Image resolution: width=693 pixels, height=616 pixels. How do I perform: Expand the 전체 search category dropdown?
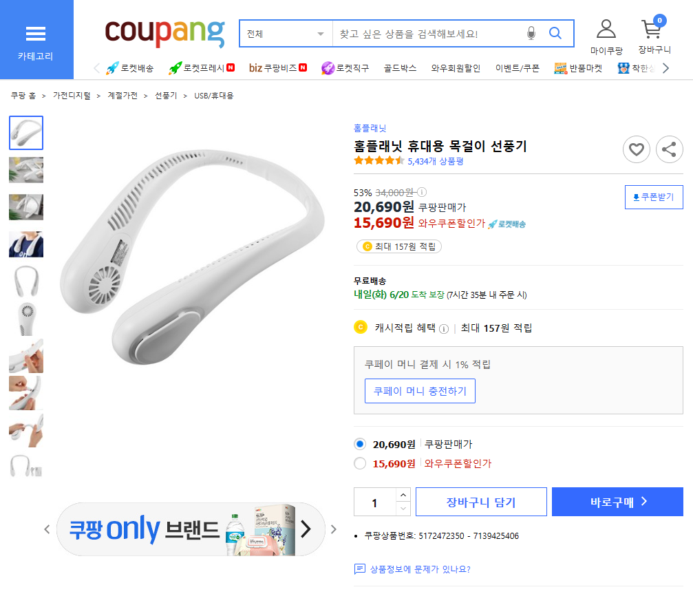(x=286, y=34)
